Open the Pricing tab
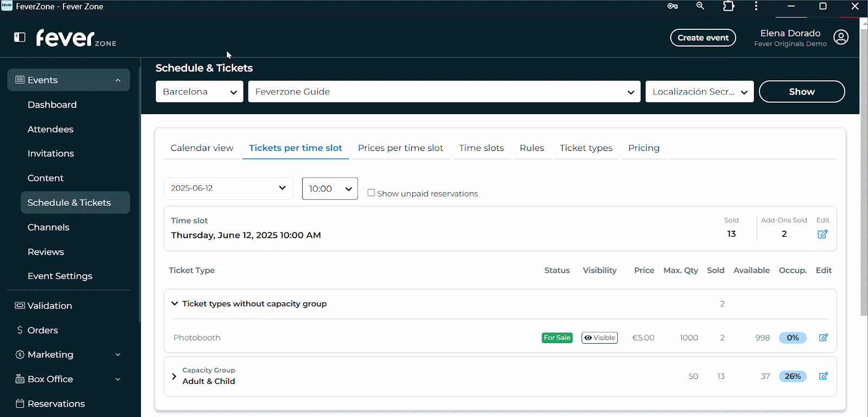The height and width of the screenshot is (417, 868). coord(644,148)
